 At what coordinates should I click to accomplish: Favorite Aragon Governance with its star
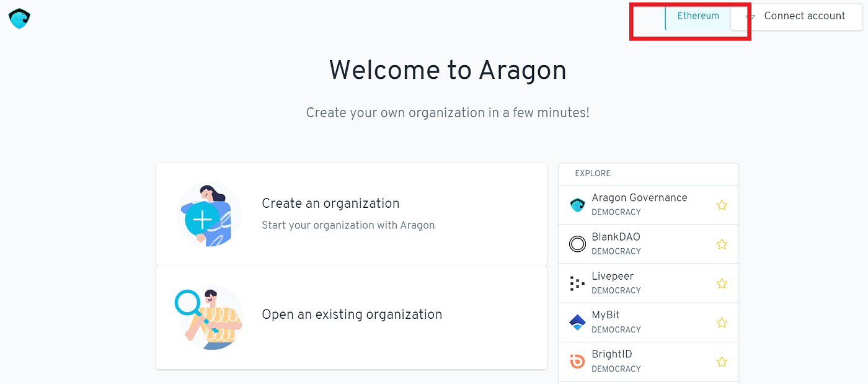tap(722, 205)
